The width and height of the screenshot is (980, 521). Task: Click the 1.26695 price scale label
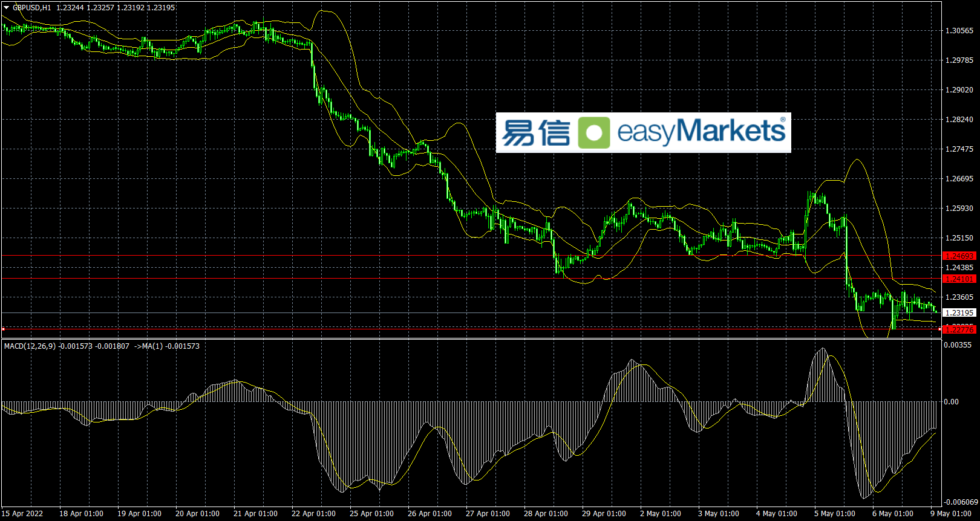click(959, 179)
